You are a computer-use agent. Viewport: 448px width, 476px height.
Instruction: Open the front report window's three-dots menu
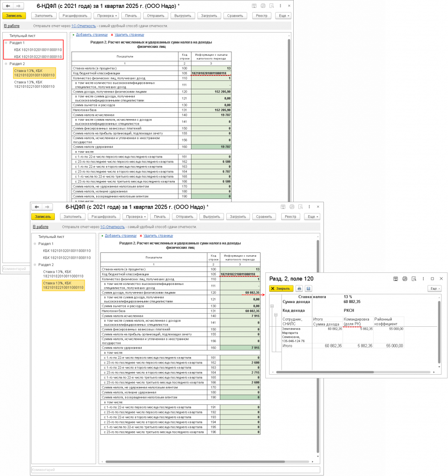coord(310,207)
